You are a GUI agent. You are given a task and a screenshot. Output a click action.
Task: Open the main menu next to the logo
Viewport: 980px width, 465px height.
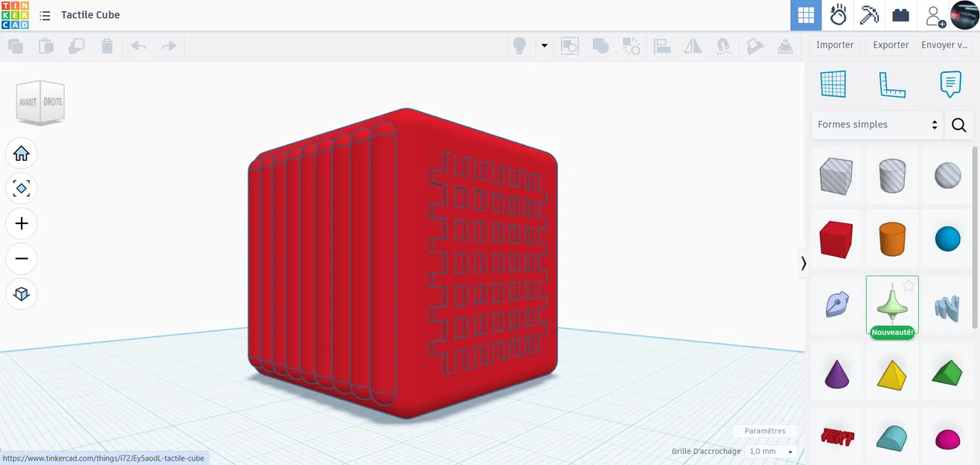[x=45, y=15]
